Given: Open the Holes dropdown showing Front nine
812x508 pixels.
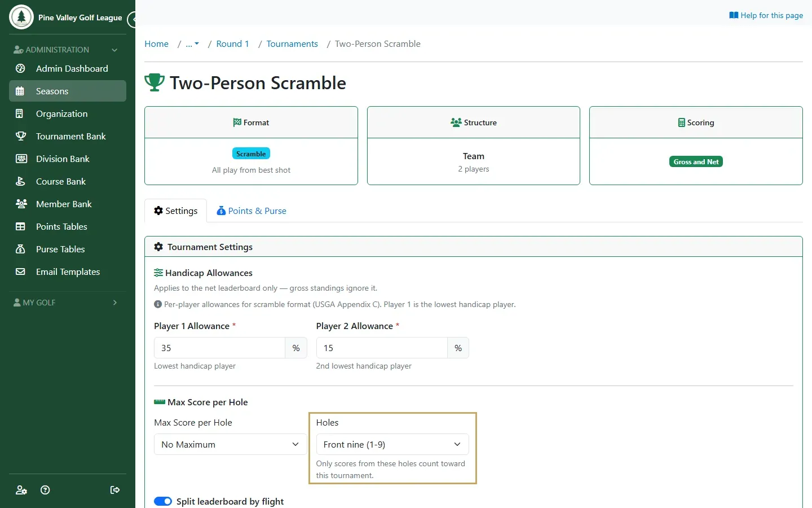Looking at the screenshot, I should (x=392, y=444).
